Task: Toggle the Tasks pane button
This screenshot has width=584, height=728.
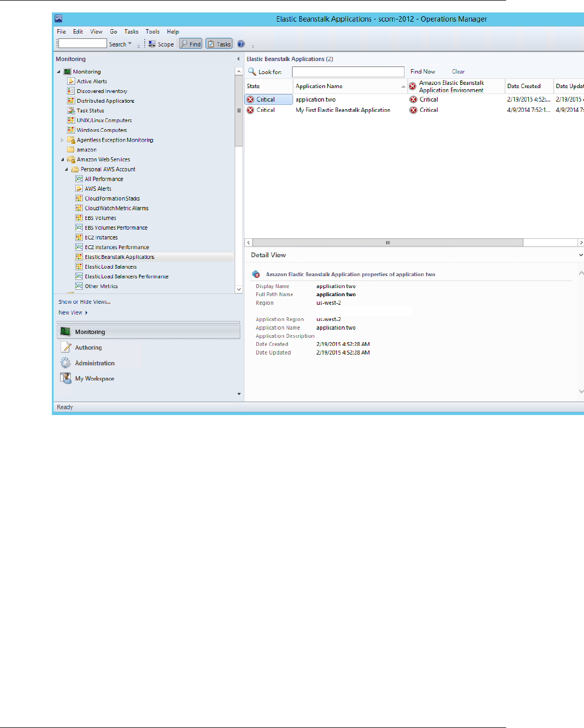Action: point(219,44)
